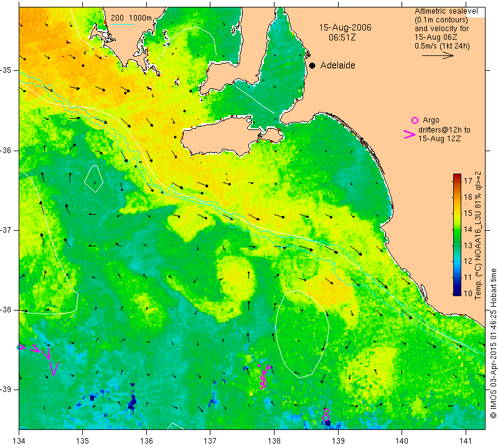Click the 'drifters@12h to' legend text
Image resolution: width=498 pixels, height=448 pixels.
[444, 130]
